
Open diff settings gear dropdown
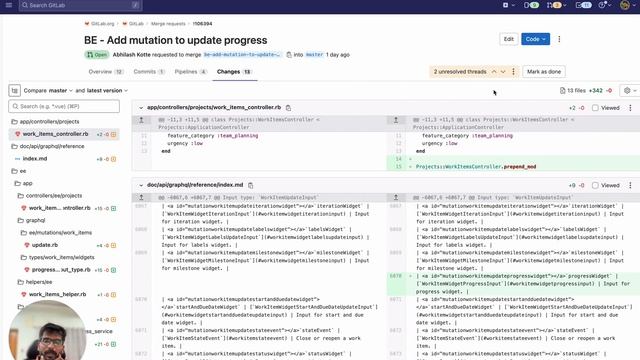tap(630, 91)
